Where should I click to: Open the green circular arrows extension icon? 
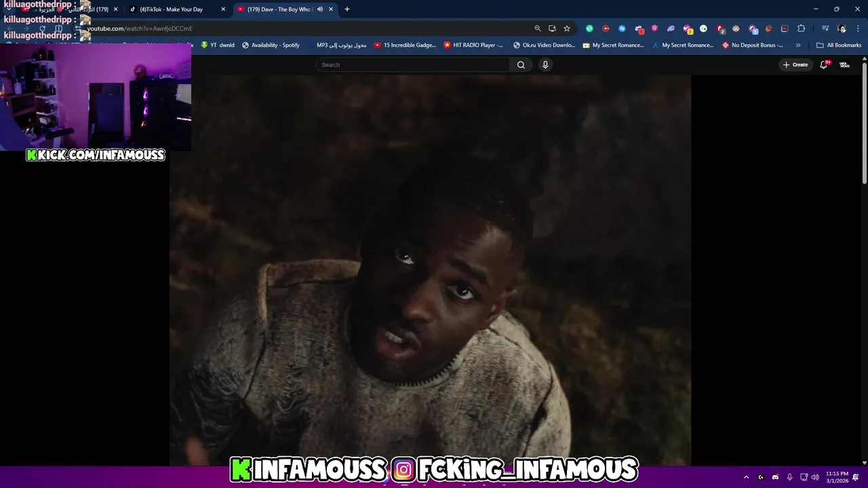point(589,28)
